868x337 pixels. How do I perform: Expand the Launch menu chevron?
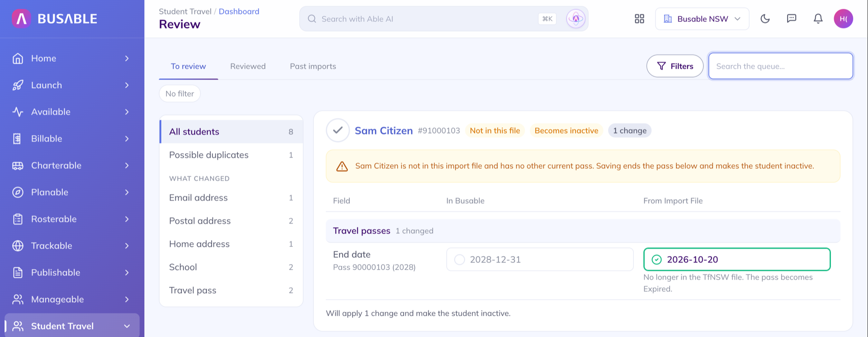127,85
